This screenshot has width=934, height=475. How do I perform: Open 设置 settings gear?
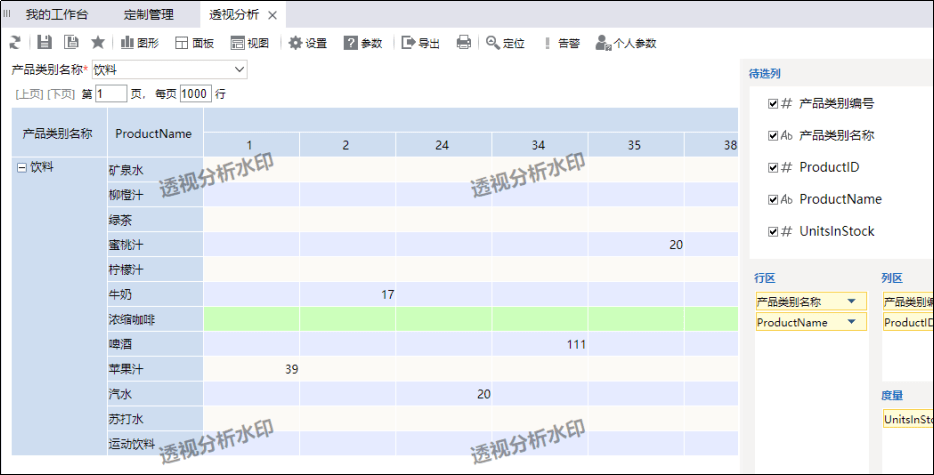307,43
